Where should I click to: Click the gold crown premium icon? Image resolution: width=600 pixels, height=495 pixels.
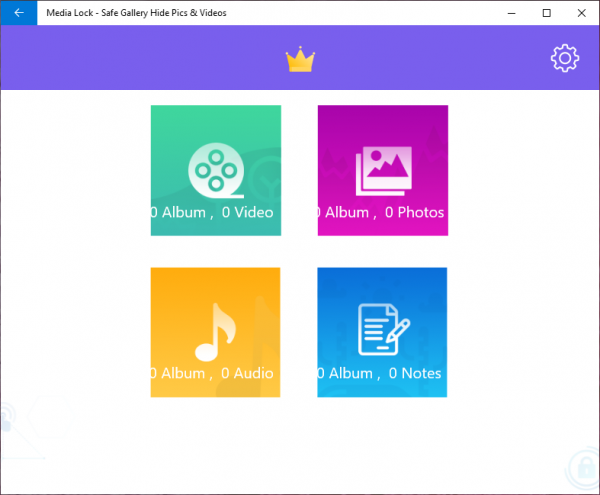(300, 59)
